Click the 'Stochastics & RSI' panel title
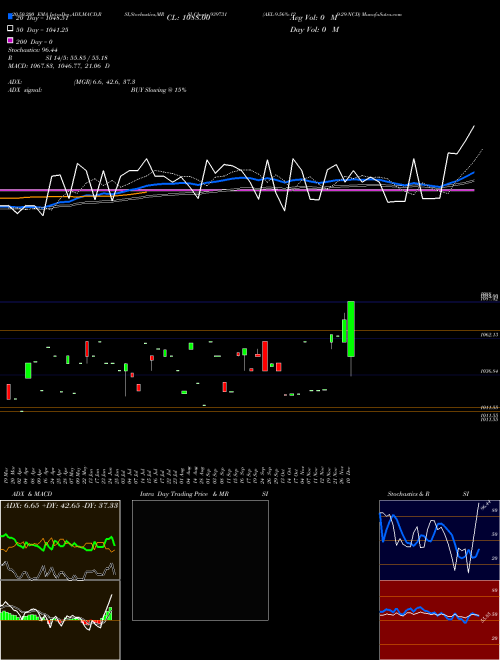This screenshot has width=500, height=660. [428, 494]
